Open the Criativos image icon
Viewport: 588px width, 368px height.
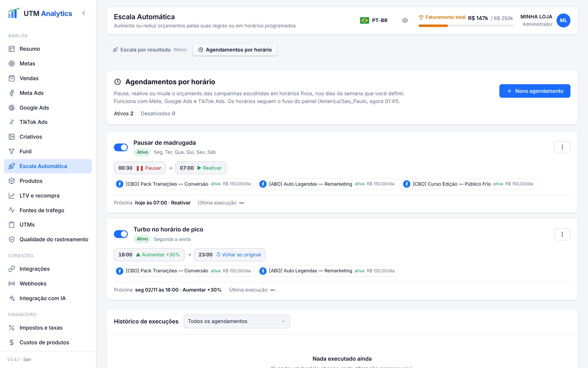point(12,137)
